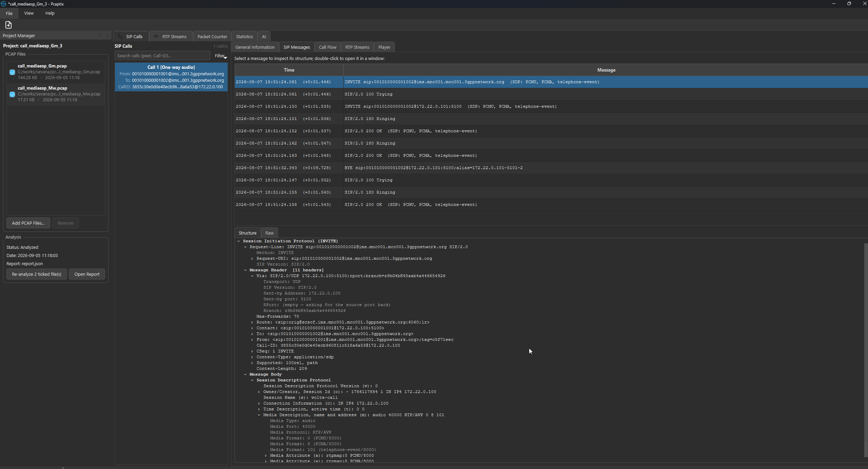Switch to the Raw message view tab

click(x=270, y=233)
